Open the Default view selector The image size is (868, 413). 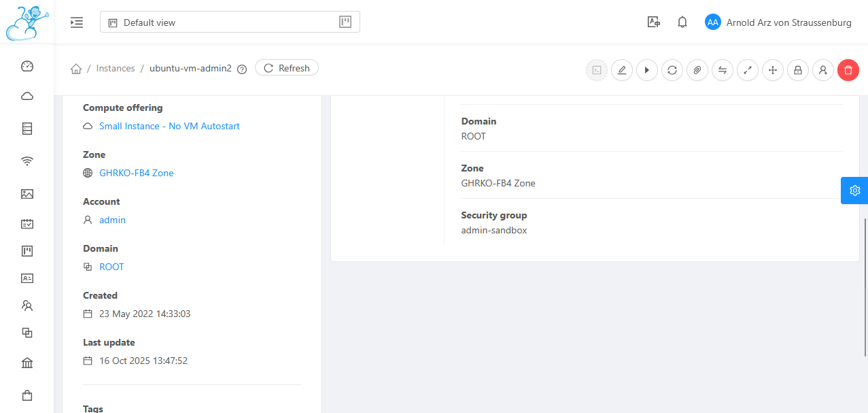230,22
